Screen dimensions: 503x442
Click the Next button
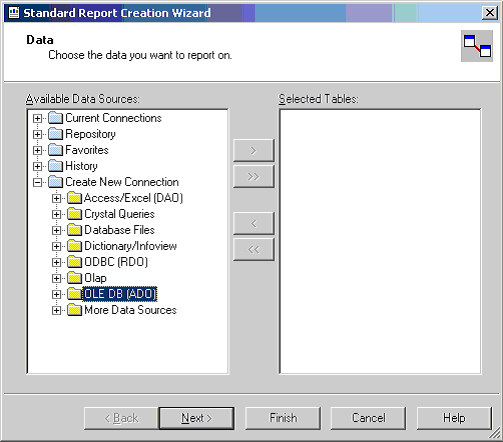tap(196, 418)
